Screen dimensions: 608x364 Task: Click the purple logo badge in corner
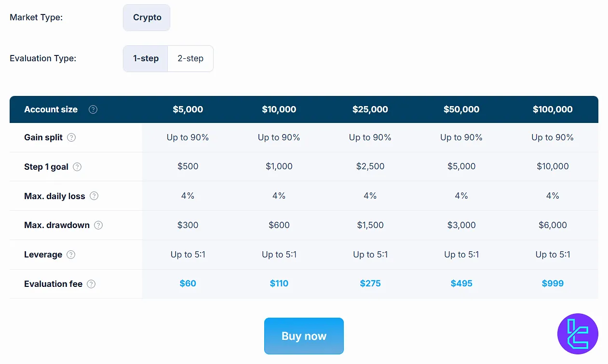click(x=578, y=334)
